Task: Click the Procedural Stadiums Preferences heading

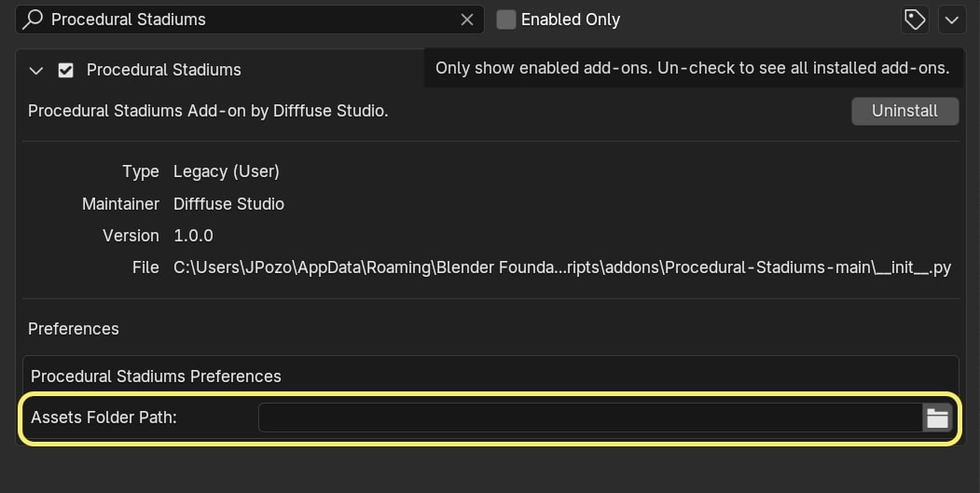Action: [x=156, y=377]
